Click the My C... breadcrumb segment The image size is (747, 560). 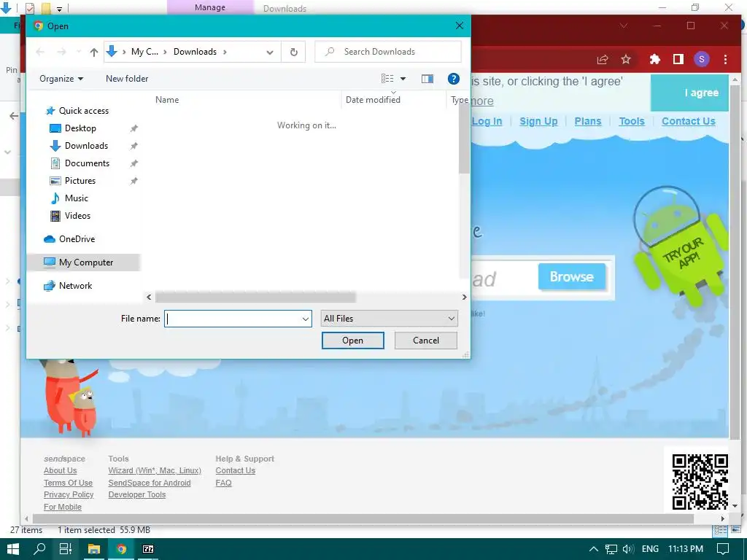pos(144,52)
